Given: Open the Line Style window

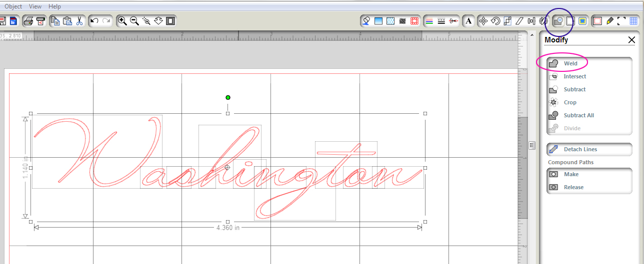Looking at the screenshot, I should point(441,21).
